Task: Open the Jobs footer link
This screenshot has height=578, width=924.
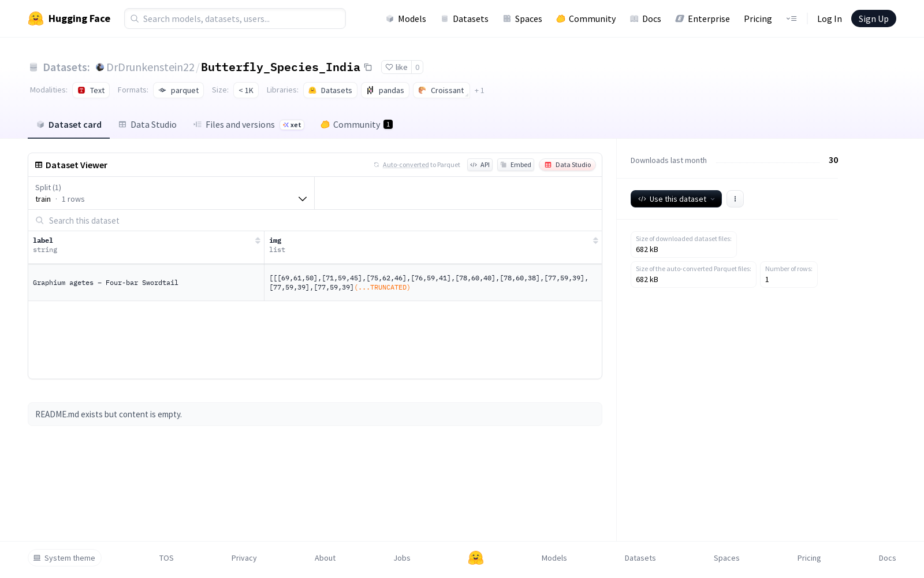Action: point(402,558)
